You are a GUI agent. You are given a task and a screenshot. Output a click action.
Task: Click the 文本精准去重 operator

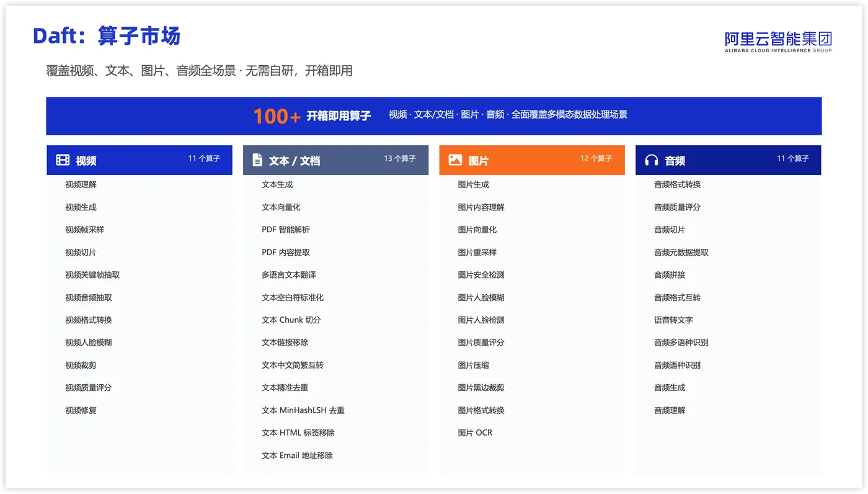click(x=285, y=388)
